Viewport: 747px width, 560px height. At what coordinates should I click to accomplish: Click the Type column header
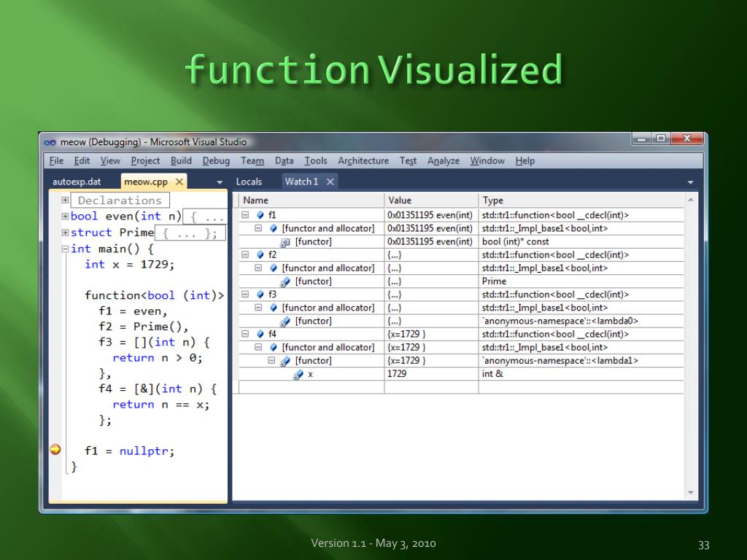tap(581, 201)
